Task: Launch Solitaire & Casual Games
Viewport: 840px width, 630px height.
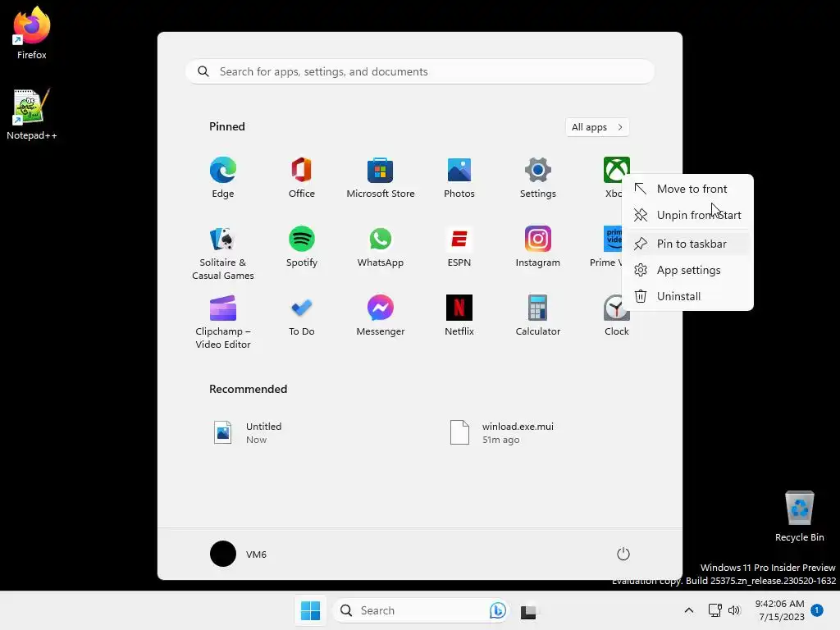Action: click(x=223, y=253)
